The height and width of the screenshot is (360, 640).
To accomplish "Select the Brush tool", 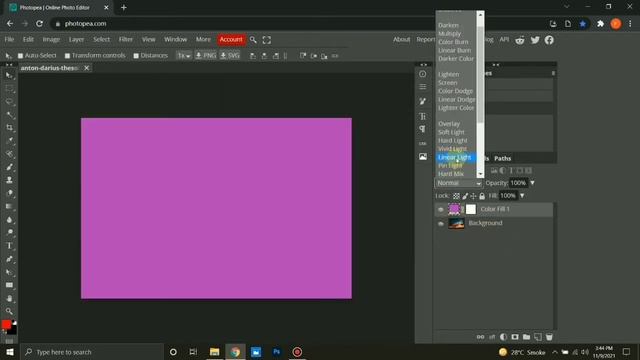I will (9, 167).
